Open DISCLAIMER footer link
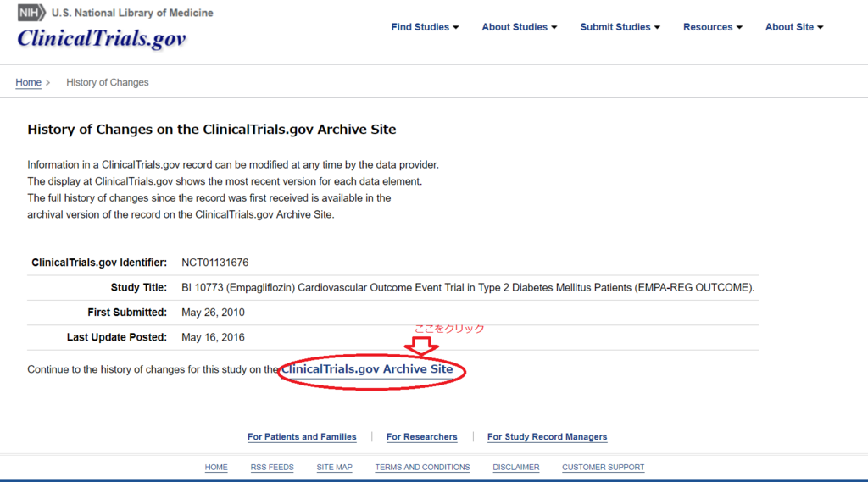The image size is (868, 482). (516, 468)
